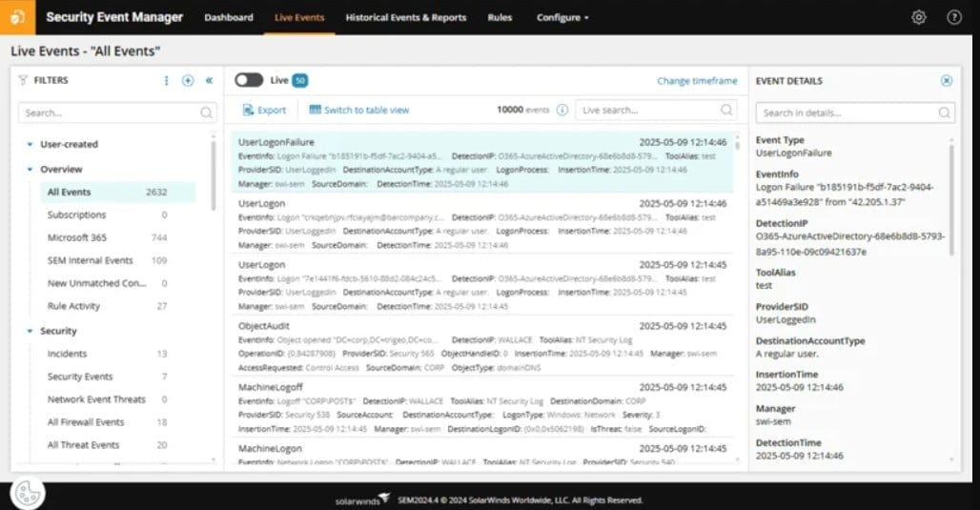
Task: Select the Incidents filter
Action: click(118, 354)
